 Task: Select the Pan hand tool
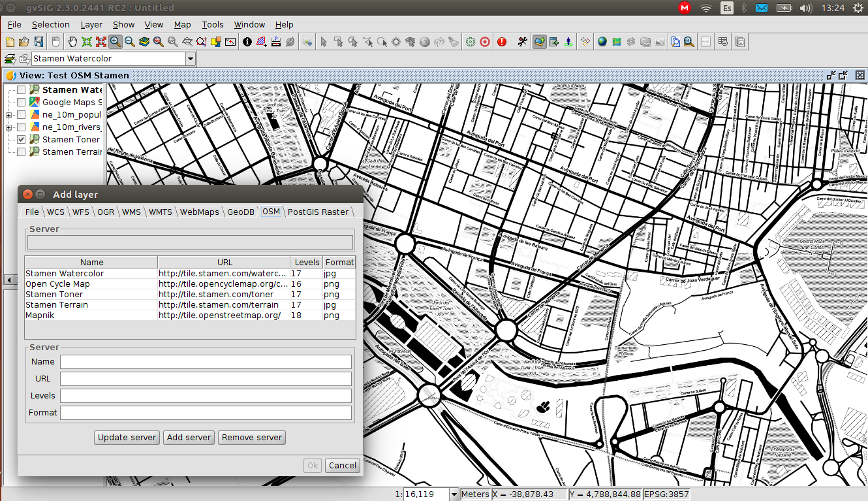pyautogui.click(x=72, y=42)
